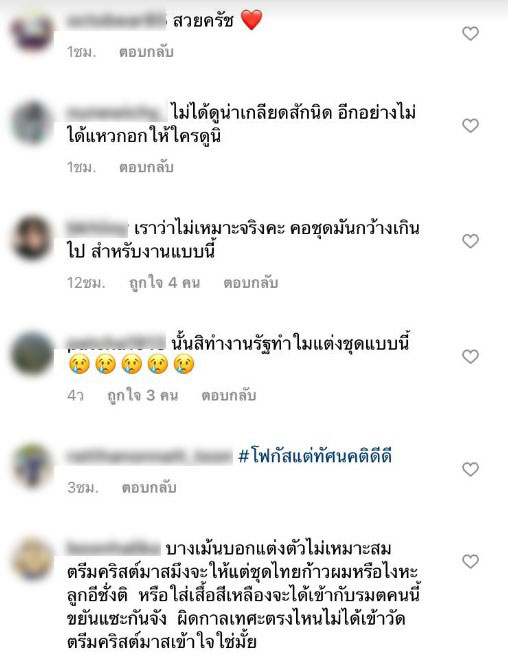
Task: Click ตอบกลับ under the 12ชม. comment
Action: pos(250,283)
